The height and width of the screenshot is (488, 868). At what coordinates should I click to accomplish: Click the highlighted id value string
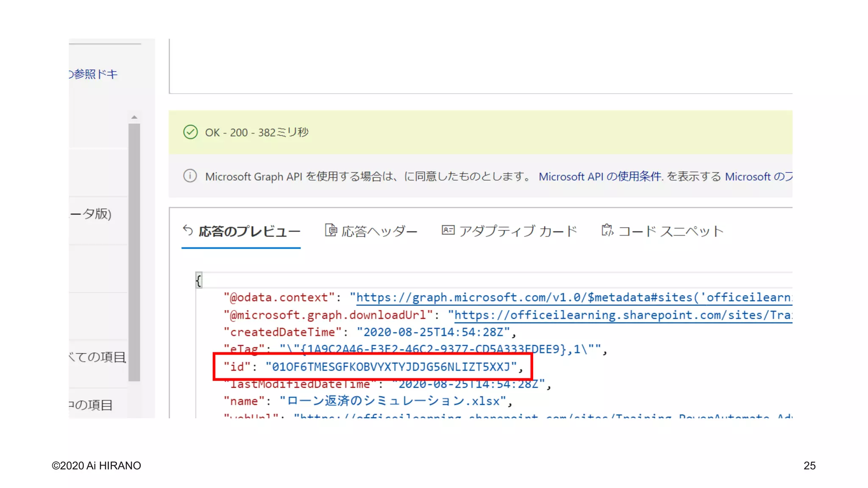[x=391, y=367]
